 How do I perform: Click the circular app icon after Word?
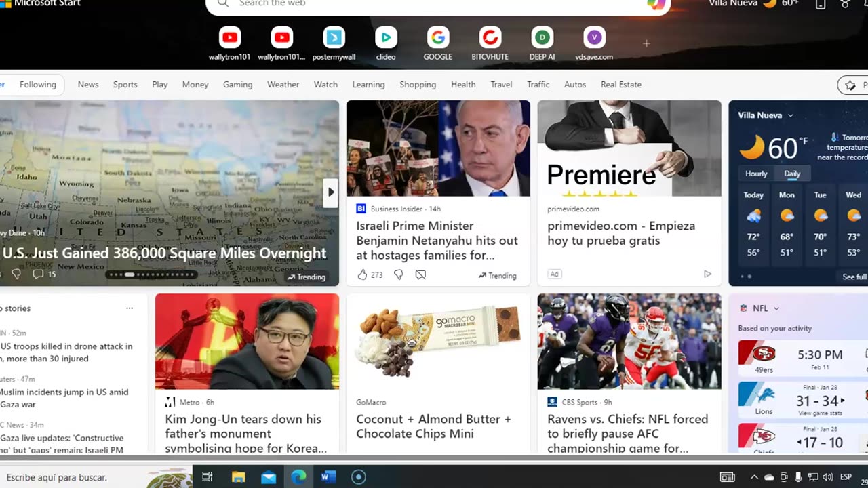point(359,477)
